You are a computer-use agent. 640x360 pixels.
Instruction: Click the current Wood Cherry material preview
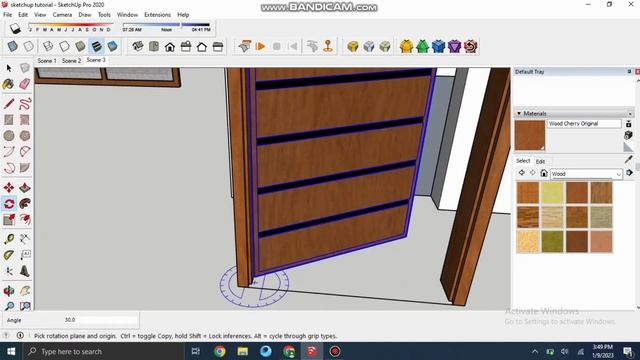[530, 136]
